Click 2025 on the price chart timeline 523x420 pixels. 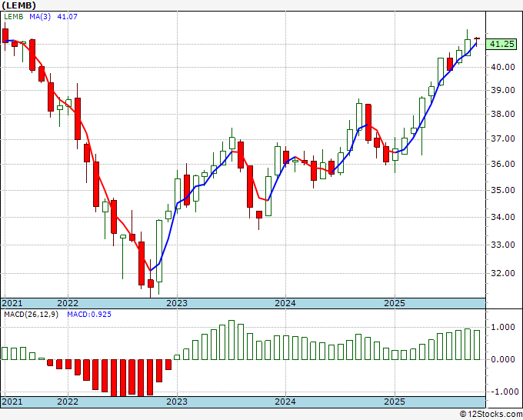point(395,303)
